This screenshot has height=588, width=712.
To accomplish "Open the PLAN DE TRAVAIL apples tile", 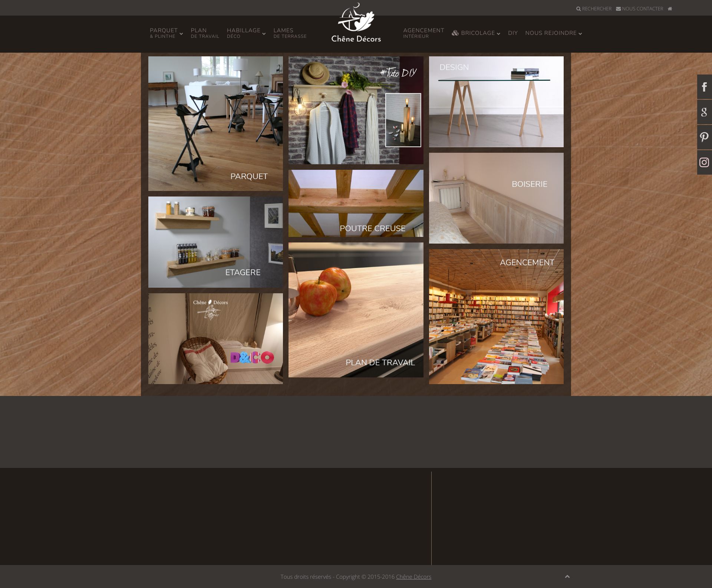I will (356, 310).
